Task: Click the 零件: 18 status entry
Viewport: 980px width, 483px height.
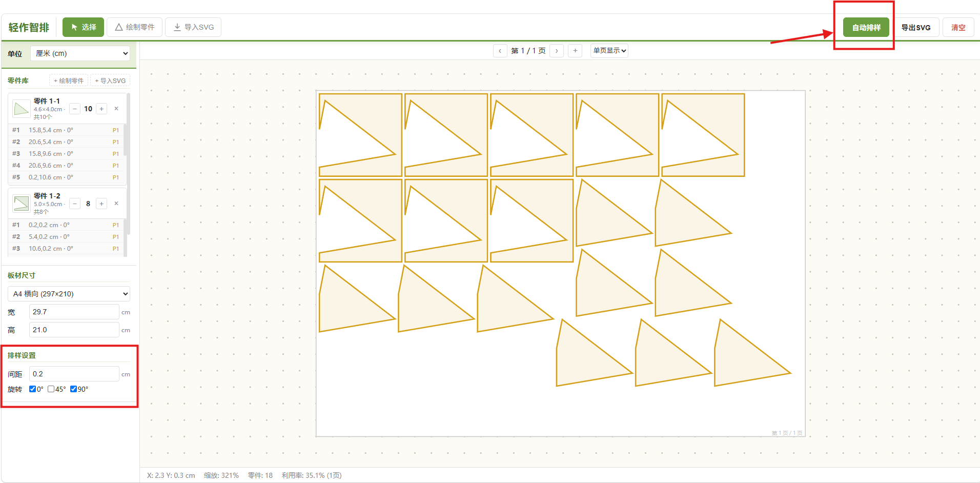Action: pyautogui.click(x=260, y=475)
